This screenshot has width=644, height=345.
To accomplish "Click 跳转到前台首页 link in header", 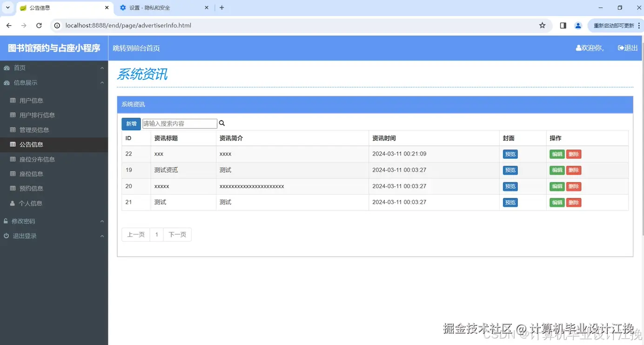I will 136,48.
